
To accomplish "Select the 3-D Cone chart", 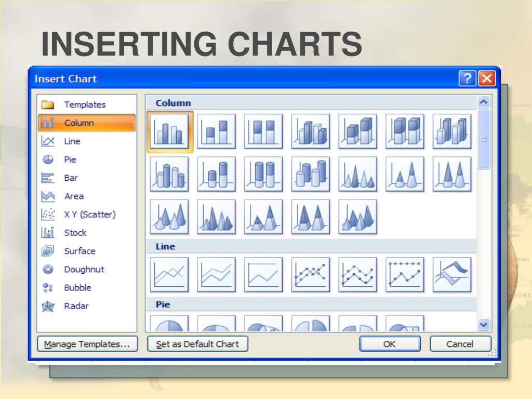I will pos(169,217).
